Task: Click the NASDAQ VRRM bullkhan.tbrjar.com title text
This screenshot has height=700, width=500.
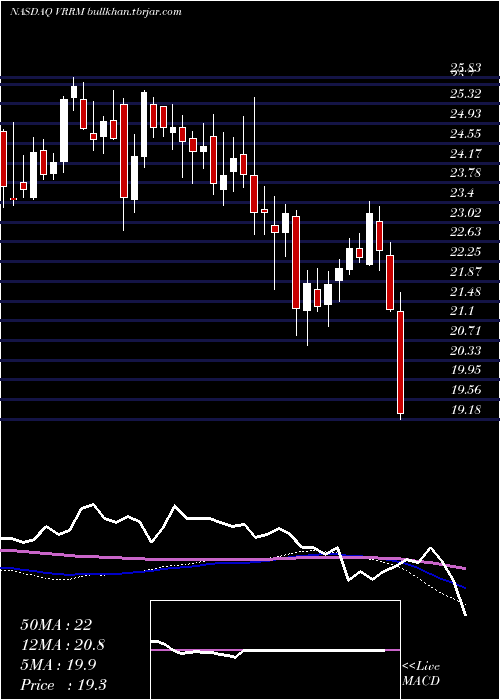Action: (x=96, y=12)
